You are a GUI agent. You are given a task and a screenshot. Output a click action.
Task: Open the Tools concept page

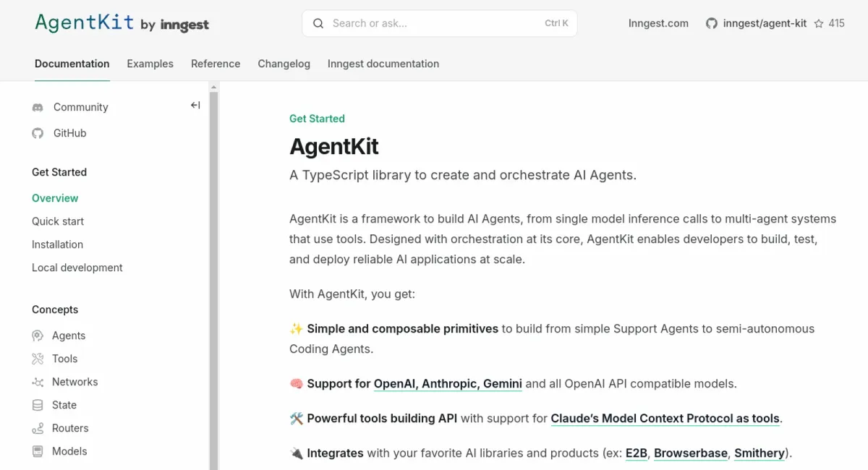point(64,359)
